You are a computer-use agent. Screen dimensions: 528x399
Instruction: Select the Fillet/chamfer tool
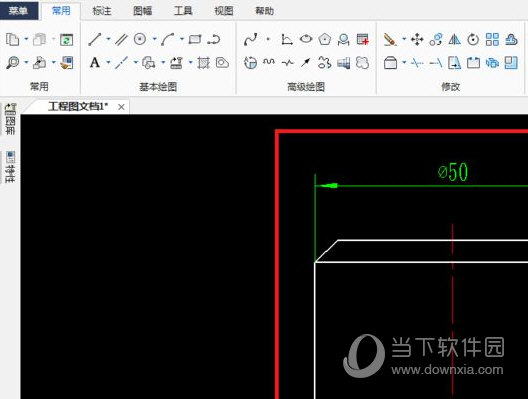pos(390,63)
